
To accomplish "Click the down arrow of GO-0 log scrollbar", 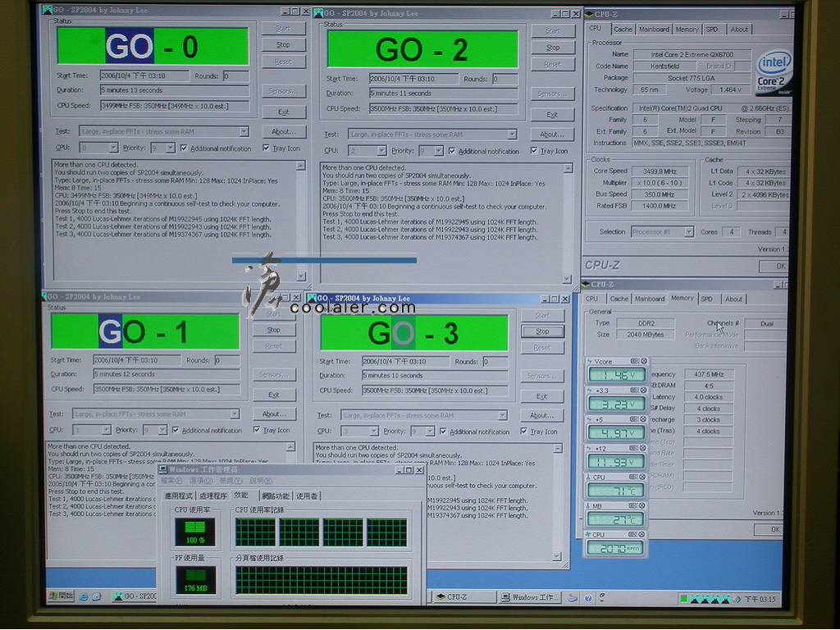I will click(x=301, y=276).
